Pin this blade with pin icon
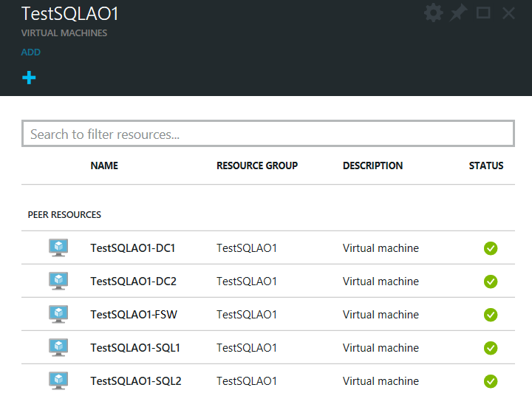 459,13
